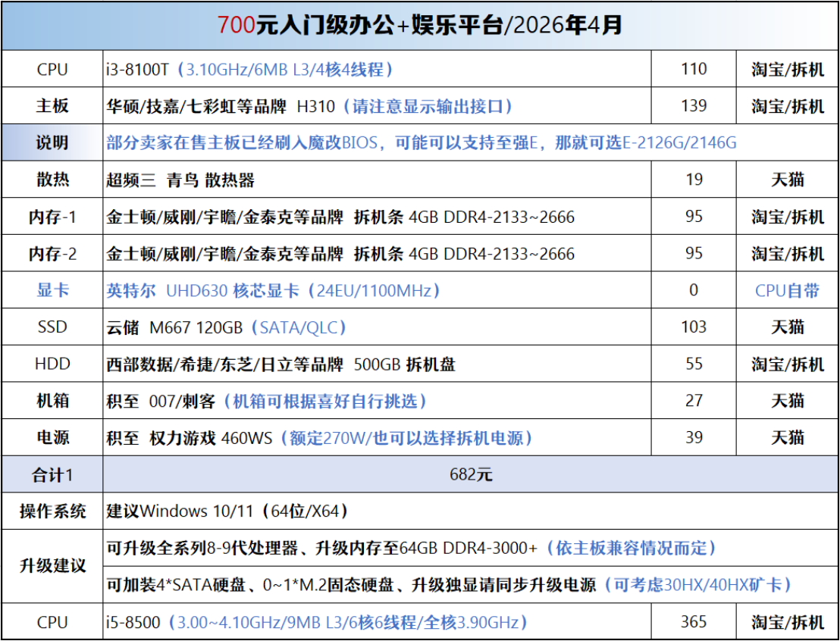Click the CPU自带 source cell
The height and width of the screenshot is (641, 840).
tap(787, 290)
